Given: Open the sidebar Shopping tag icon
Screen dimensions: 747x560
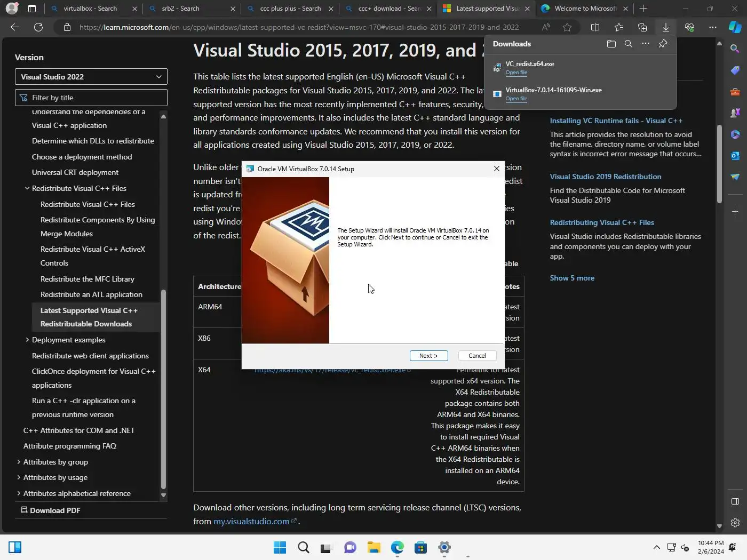Looking at the screenshot, I should pos(735,70).
